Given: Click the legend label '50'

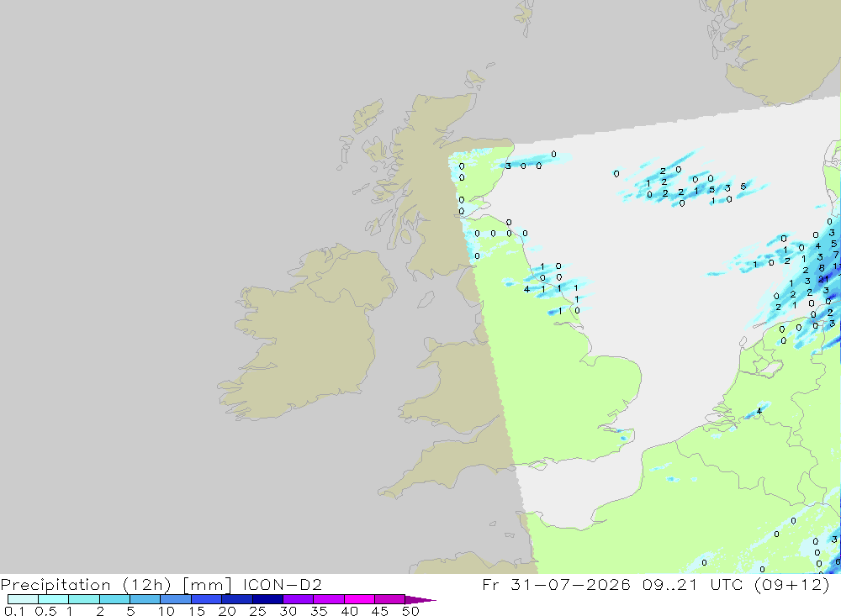Looking at the screenshot, I should [410, 611].
